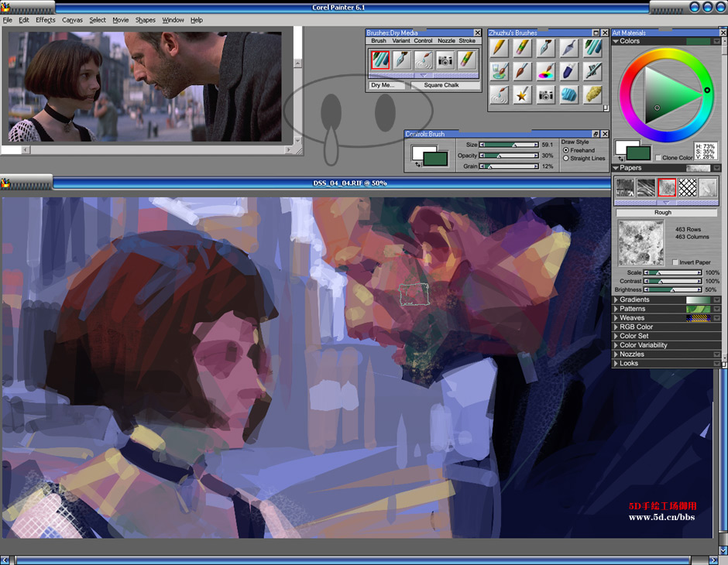Expand the Weaves section
The width and height of the screenshot is (728, 565).
[616, 318]
